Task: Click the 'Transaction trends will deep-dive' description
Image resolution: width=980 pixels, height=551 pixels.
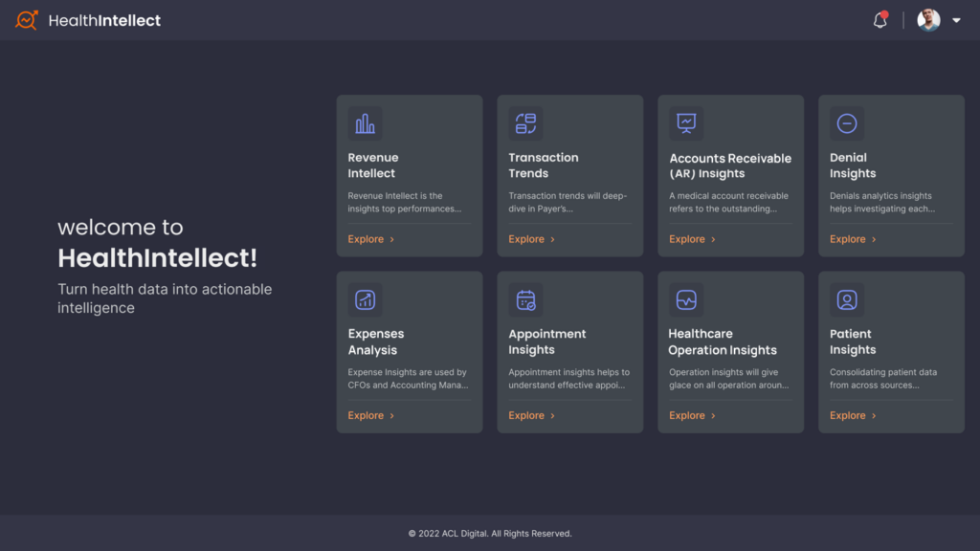Action: pyautogui.click(x=568, y=202)
